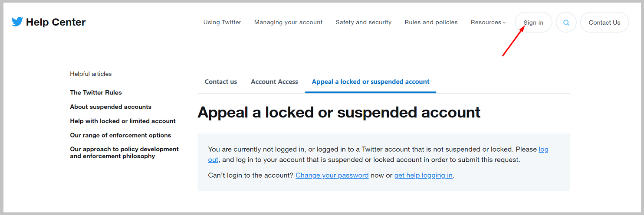Screen dimensions: 644x215
Task: Open Rules and policies menu
Action: point(431,23)
